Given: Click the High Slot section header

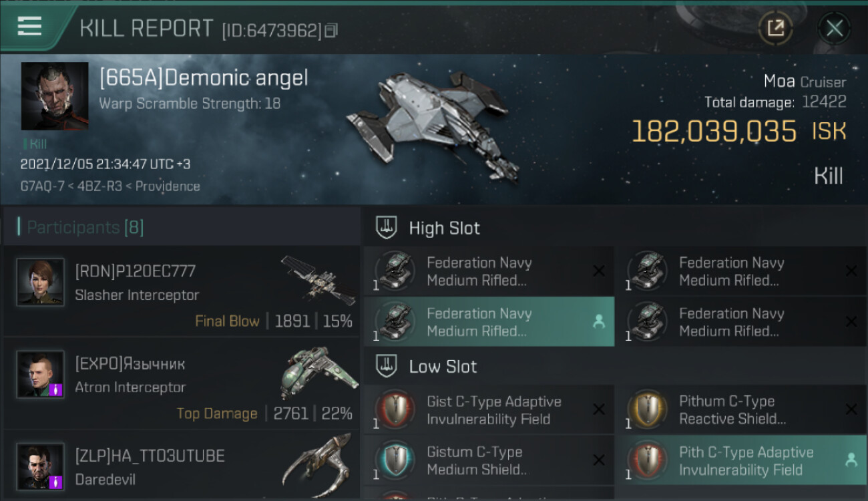Looking at the screenshot, I should click(x=444, y=228).
